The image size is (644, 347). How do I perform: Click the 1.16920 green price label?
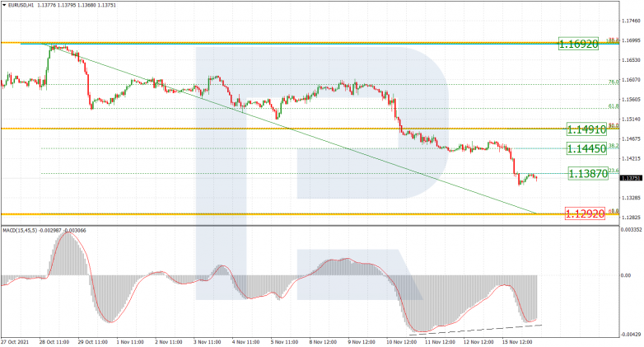(578, 44)
